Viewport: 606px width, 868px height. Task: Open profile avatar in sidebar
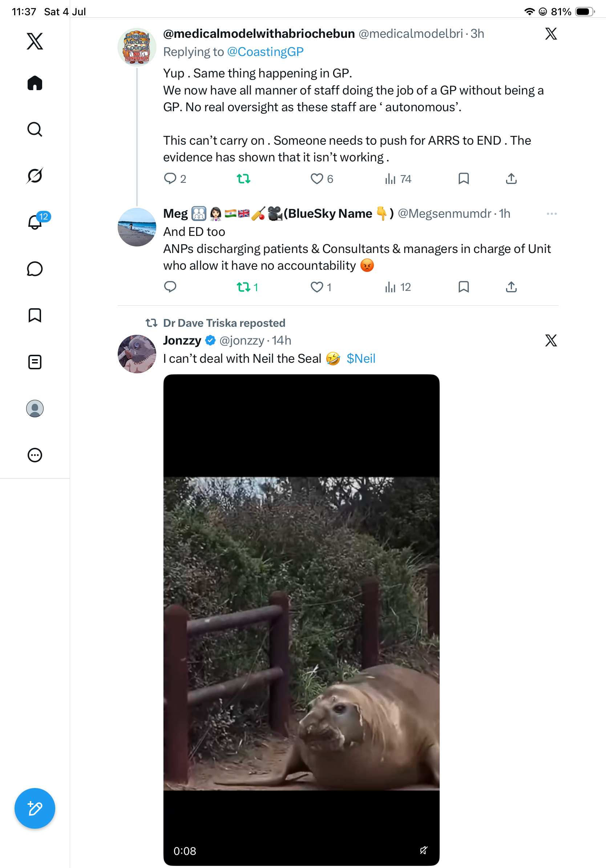click(x=35, y=408)
